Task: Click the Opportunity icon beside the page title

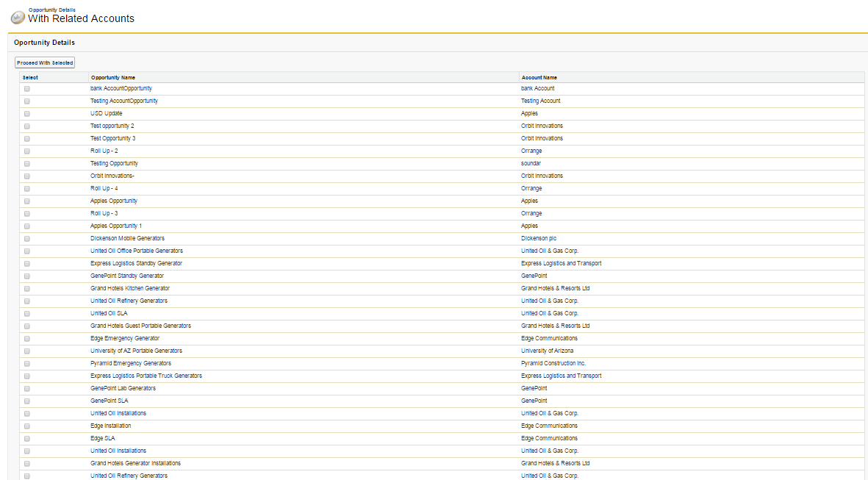Action: point(18,18)
